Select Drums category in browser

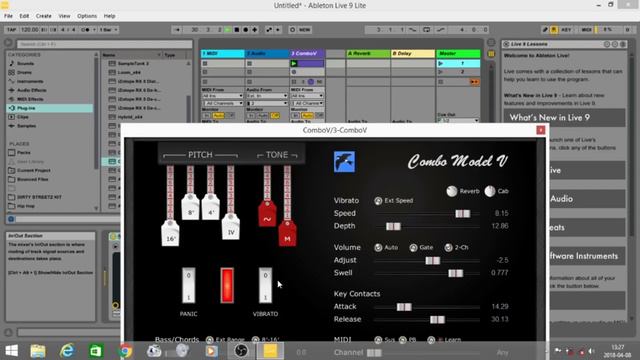(x=24, y=72)
